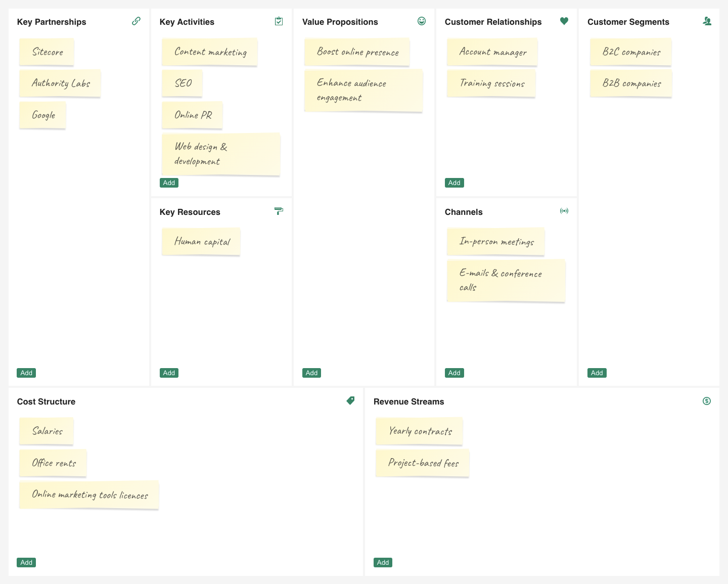Add a note to Channels
Screen dimensions: 728x584
click(454, 373)
